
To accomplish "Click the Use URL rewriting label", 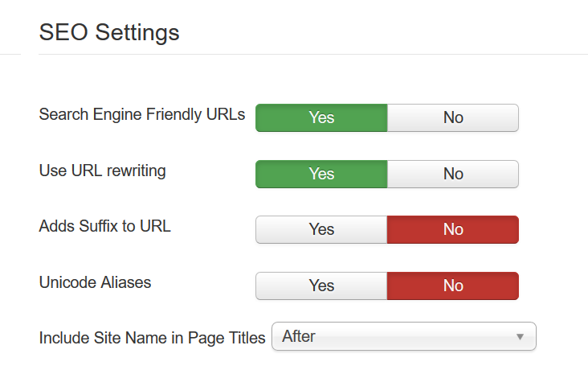I will pyautogui.click(x=102, y=171).
